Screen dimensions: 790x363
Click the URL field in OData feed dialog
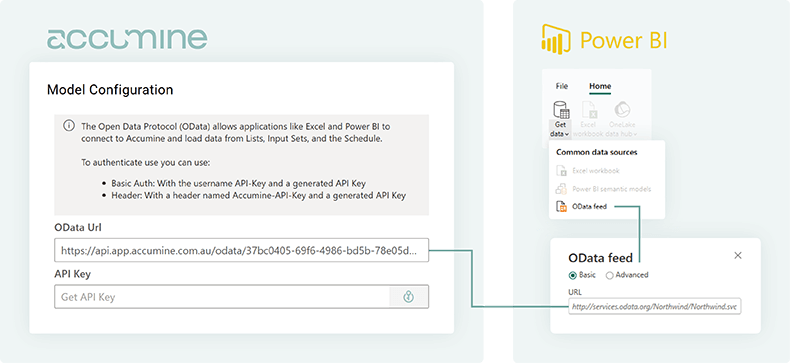click(654, 307)
